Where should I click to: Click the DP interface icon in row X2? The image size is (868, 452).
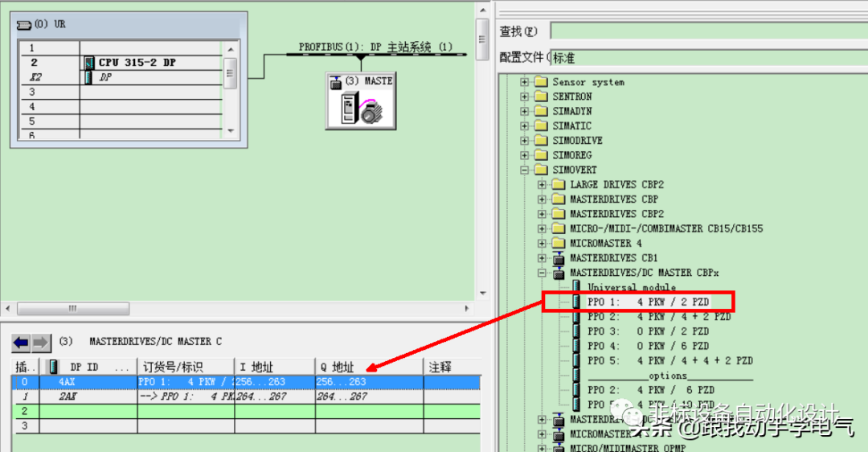coord(88,77)
